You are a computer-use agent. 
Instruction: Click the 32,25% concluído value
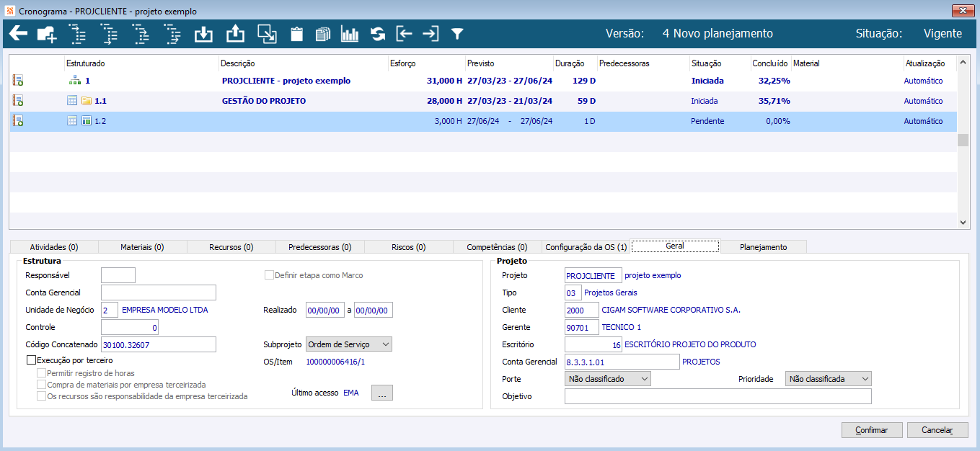774,81
